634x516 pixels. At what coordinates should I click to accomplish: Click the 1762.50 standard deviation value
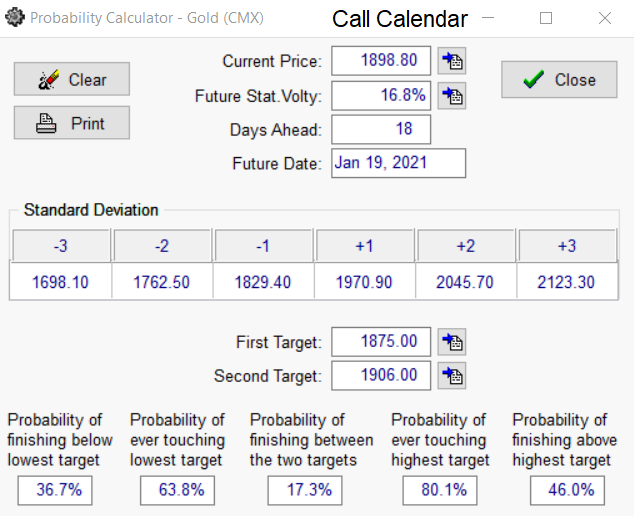(x=162, y=282)
